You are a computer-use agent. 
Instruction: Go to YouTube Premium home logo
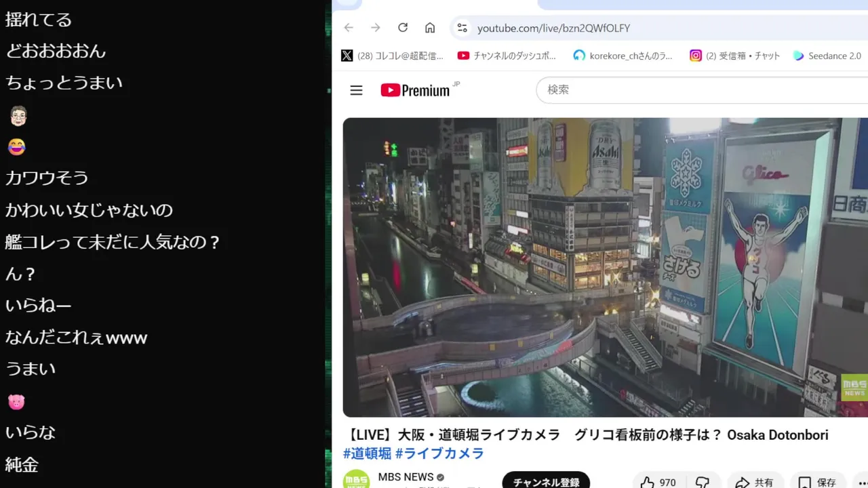point(416,90)
